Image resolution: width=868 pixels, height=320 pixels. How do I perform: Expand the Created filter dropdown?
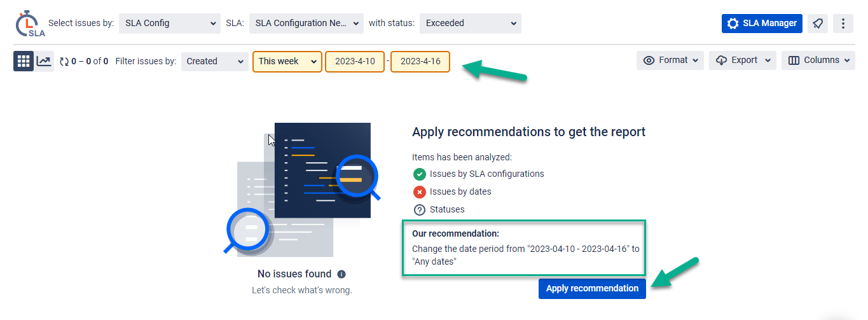click(x=214, y=62)
